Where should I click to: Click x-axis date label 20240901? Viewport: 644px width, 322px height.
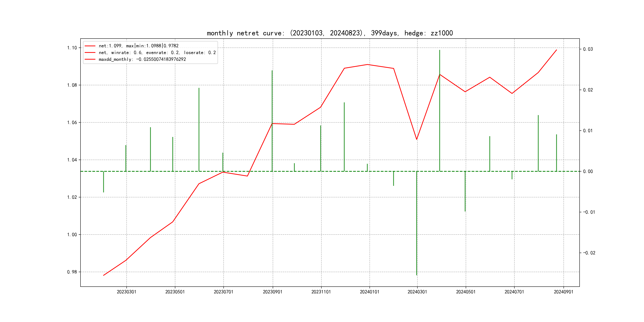click(x=563, y=292)
